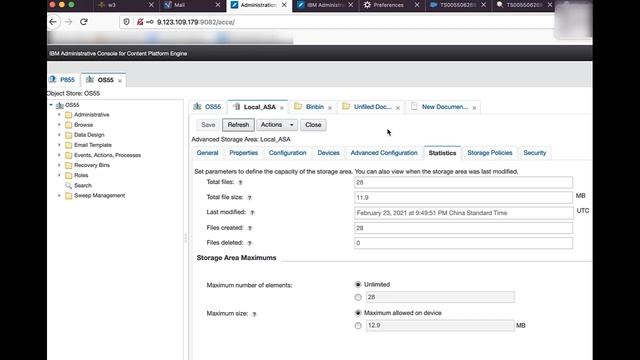Open the Administrative folder icon
Screen dimensions: 640x360
[69, 115]
